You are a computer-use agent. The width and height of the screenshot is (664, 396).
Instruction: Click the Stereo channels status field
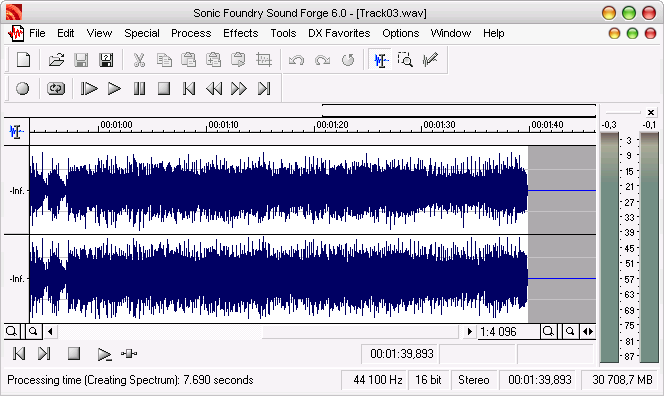click(474, 380)
